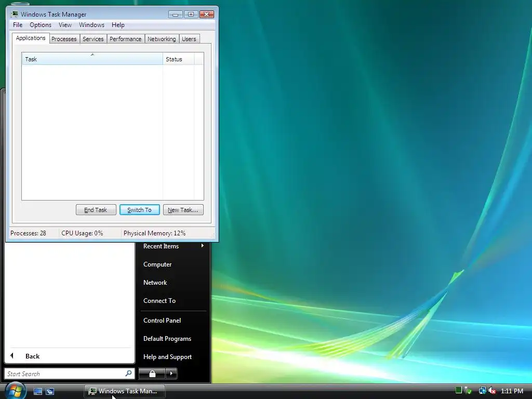Click the network connection tray icon
The height and width of the screenshot is (399, 532).
(x=482, y=391)
